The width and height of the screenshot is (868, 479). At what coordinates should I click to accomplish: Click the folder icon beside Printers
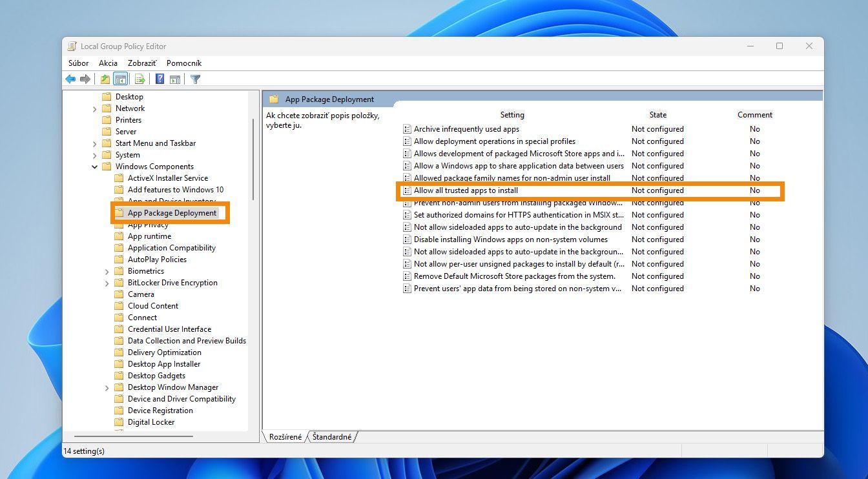(x=107, y=120)
